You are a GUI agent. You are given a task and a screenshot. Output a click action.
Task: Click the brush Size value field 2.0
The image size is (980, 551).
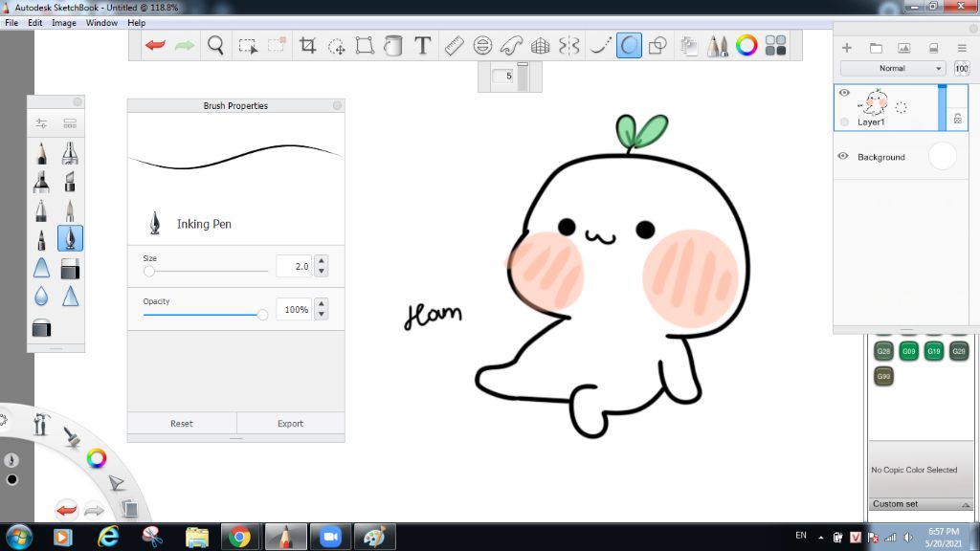(294, 266)
